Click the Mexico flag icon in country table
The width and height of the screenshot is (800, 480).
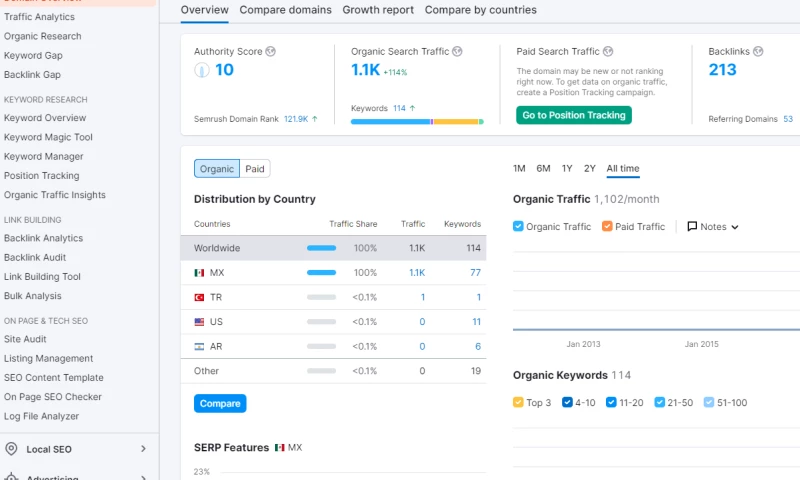tap(200, 273)
